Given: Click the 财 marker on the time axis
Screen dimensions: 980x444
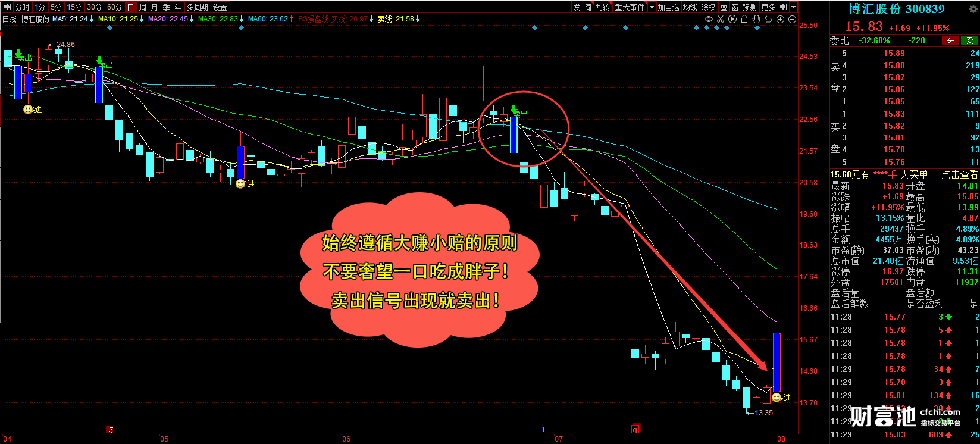Looking at the screenshot, I should point(109,430).
